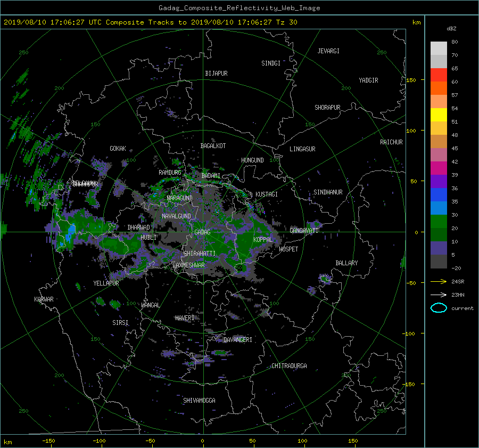
Task: Click the SINDHANUR place name
Action: pyautogui.click(x=328, y=192)
